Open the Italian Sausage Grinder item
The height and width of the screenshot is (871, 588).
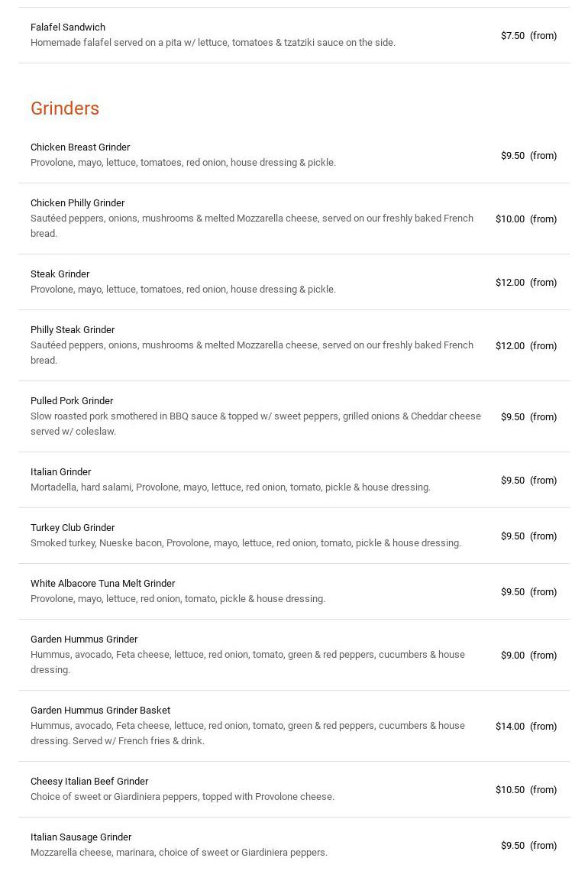[81, 837]
